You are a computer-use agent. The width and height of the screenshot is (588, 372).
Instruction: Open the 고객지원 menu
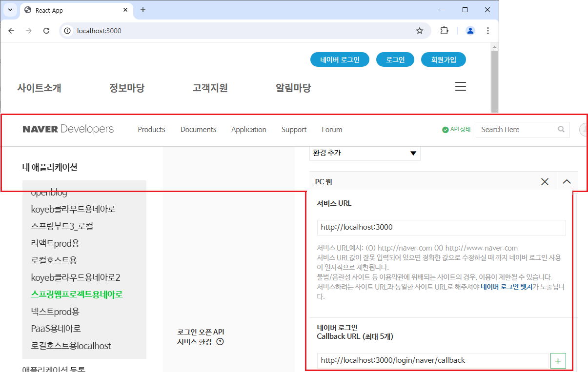[x=210, y=88]
